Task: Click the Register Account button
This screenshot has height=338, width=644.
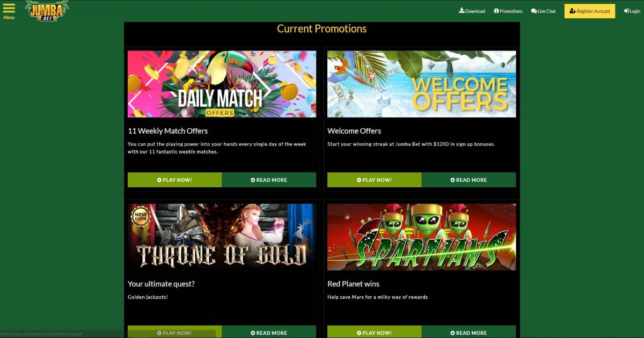Action: 590,11
